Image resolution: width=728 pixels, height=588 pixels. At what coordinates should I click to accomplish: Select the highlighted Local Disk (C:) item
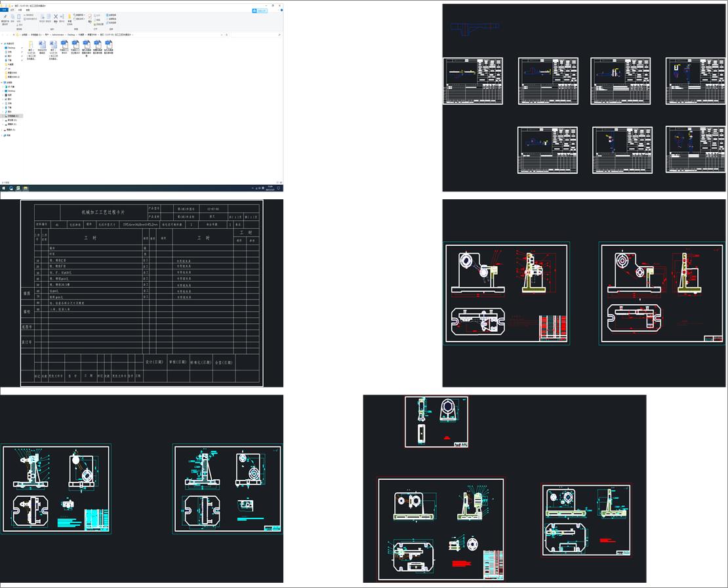click(12, 116)
